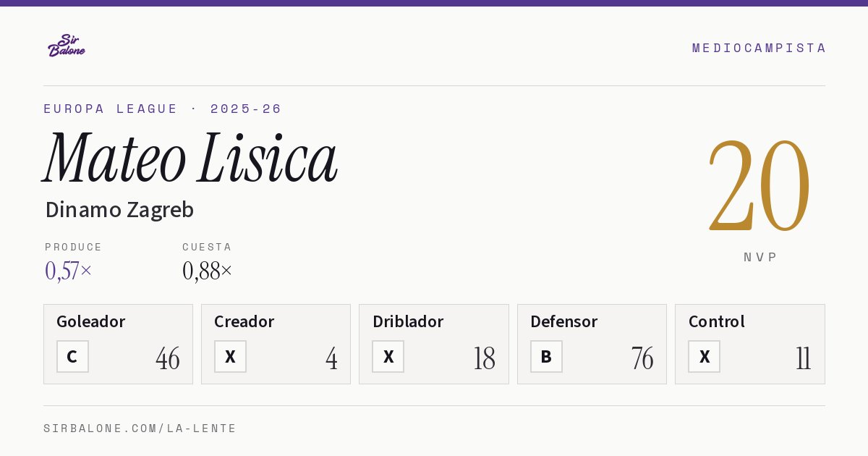This screenshot has width=868, height=456.
Task: Click the NVP label below the score
Action: click(x=760, y=257)
